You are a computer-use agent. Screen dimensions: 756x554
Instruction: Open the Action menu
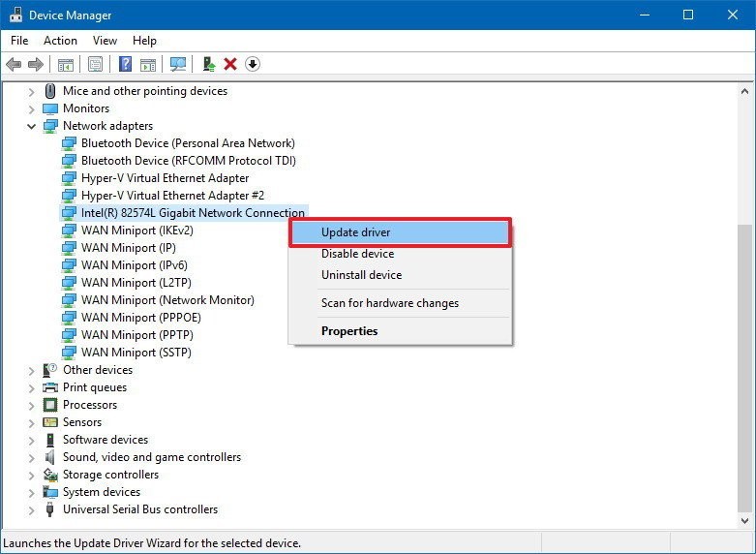tap(60, 41)
